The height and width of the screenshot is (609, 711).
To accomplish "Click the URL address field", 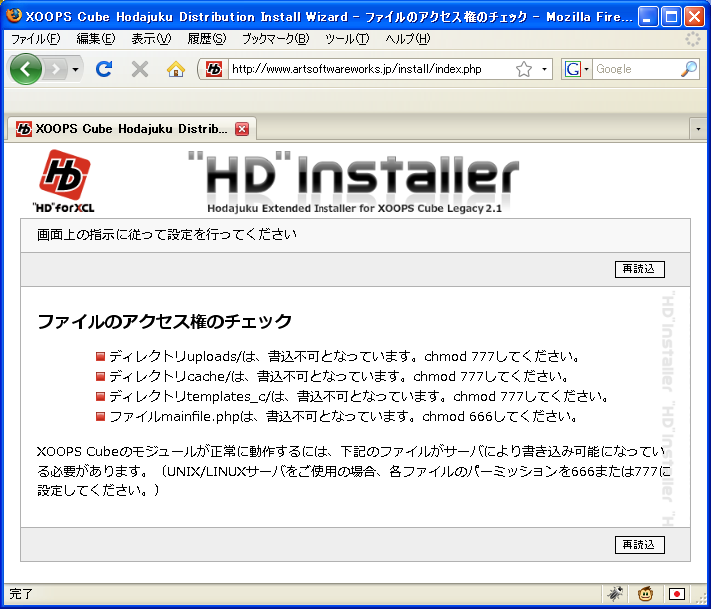I will coord(370,69).
